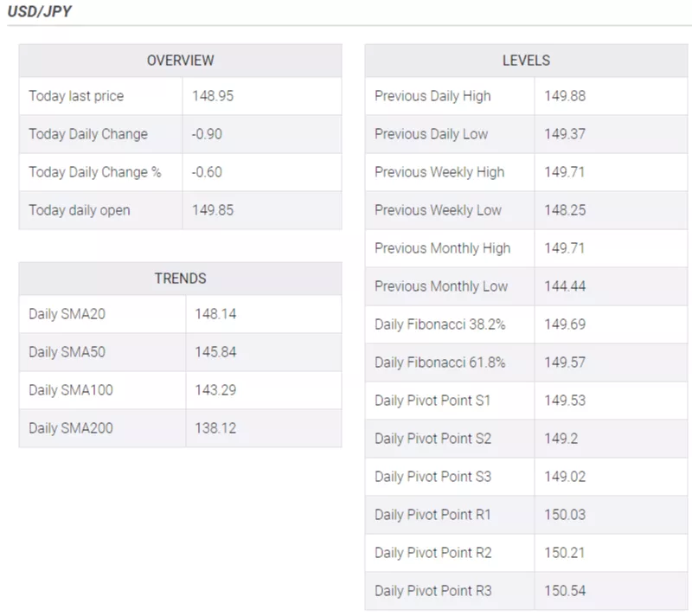Click the 'Previous Weekly Low' label
Viewport: 692px width, 616px height.
point(438,210)
